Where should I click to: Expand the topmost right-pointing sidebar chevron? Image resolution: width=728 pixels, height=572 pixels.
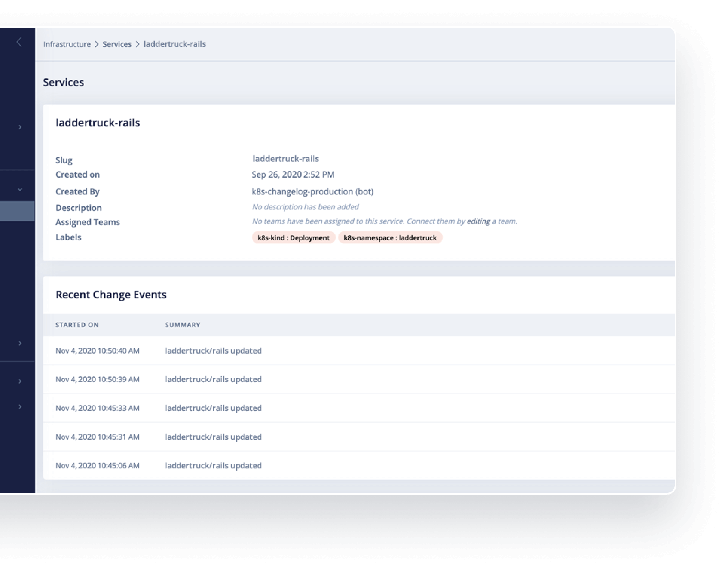20,127
